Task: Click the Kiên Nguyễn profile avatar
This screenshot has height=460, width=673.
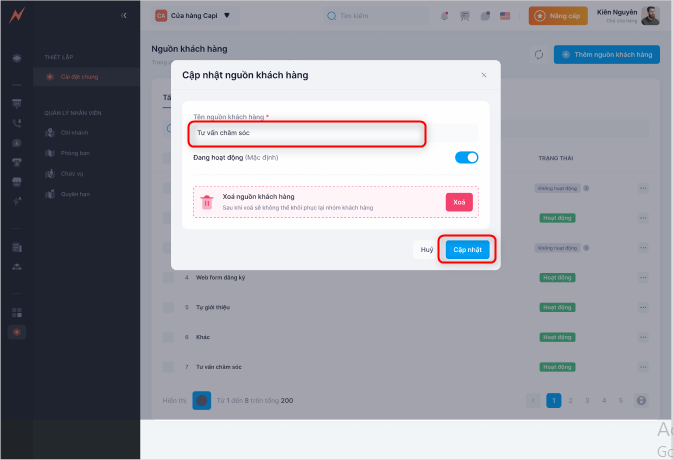Action: click(x=650, y=15)
